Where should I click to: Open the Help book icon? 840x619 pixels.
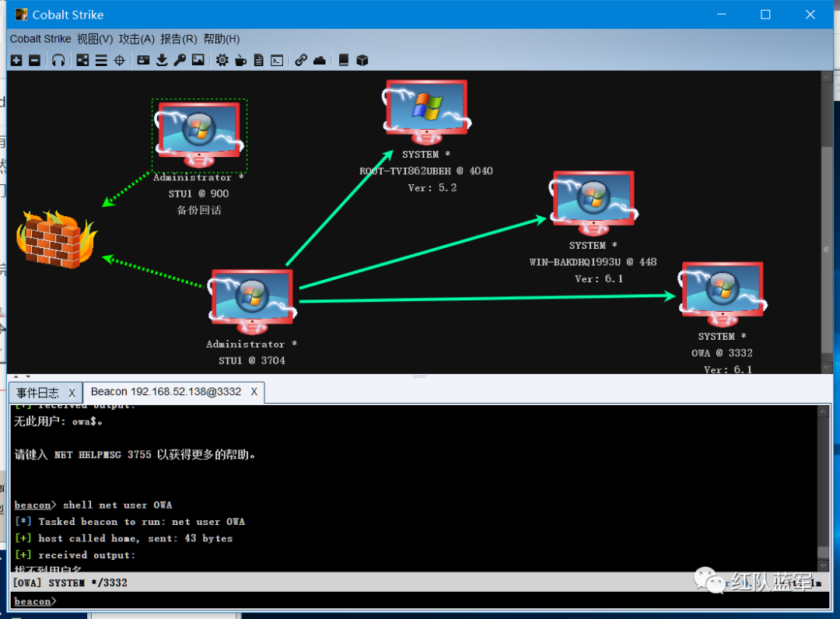(x=344, y=61)
